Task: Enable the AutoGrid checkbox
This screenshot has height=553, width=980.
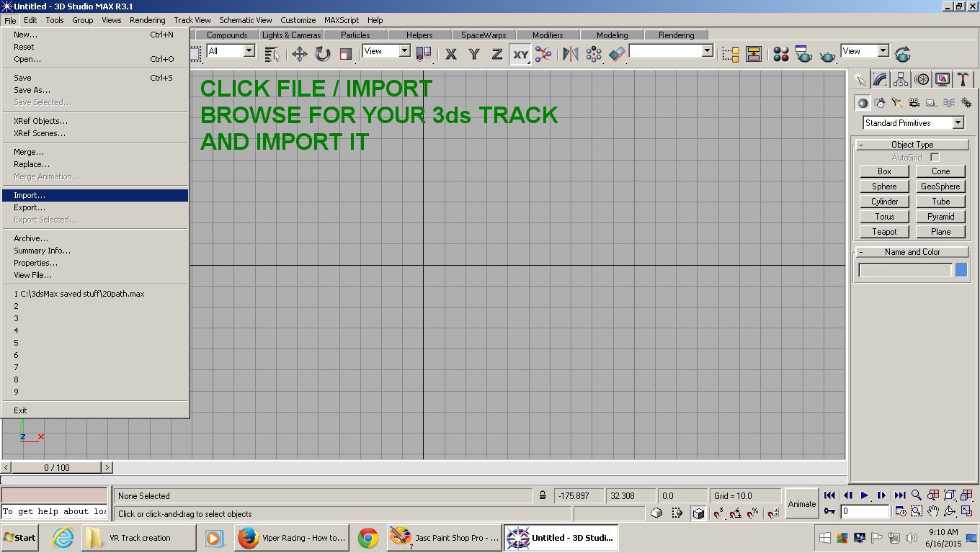Action: tap(935, 157)
